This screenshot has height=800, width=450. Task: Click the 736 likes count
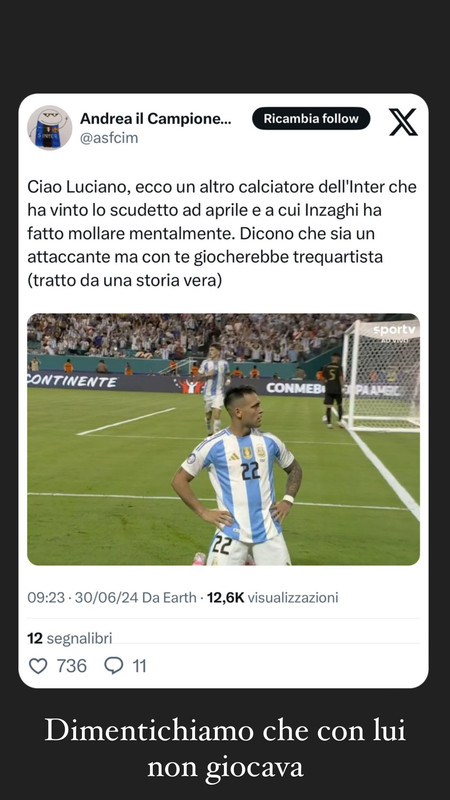click(71, 666)
